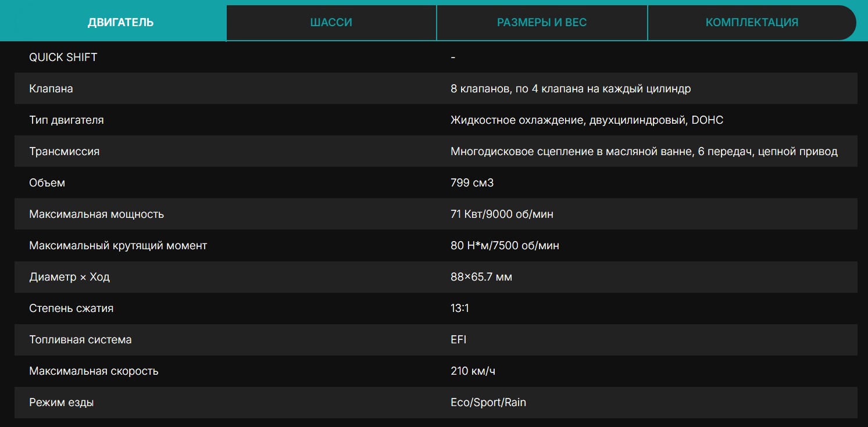This screenshot has width=868, height=427.
Task: Select the Режим езды label
Action: tap(61, 403)
